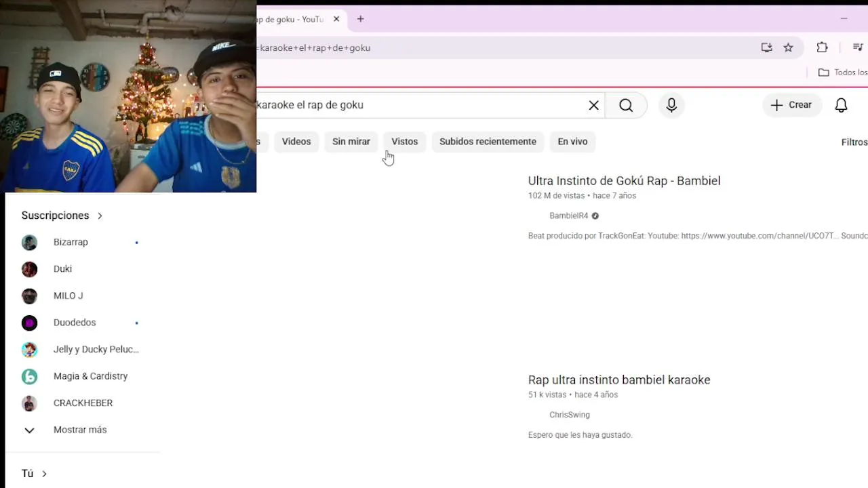Image resolution: width=868 pixels, height=488 pixels.
Task: Bookmark this page with star icon
Action: pos(788,47)
